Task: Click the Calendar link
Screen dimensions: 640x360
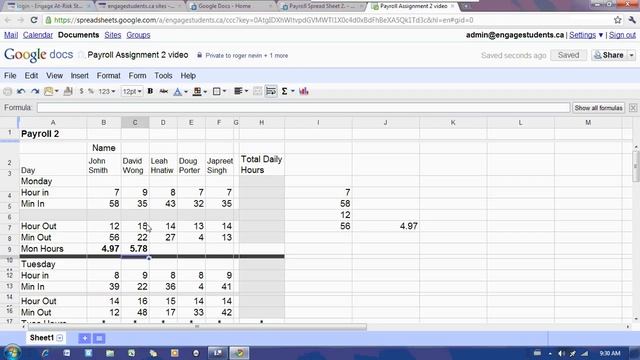Action: [x=38, y=35]
